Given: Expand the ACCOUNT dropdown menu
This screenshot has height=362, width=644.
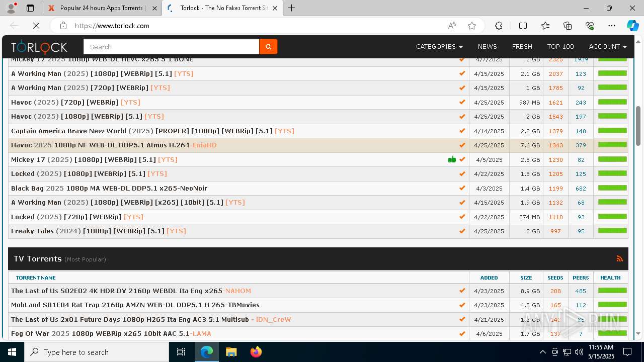Looking at the screenshot, I should (608, 47).
